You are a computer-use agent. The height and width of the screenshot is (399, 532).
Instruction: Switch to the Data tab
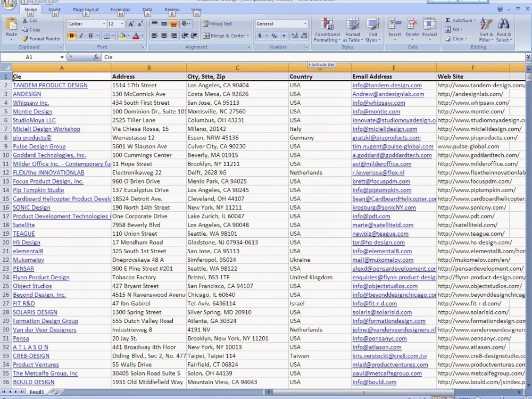(x=147, y=10)
